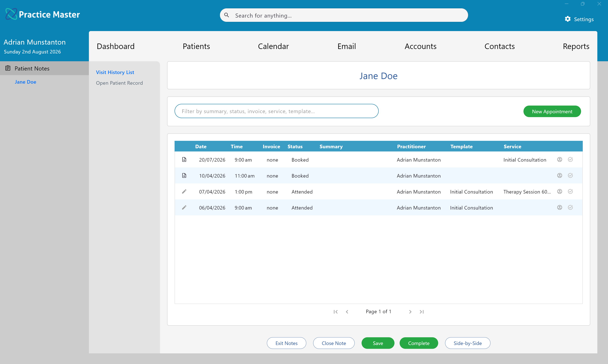This screenshot has width=608, height=364.
Task: Sort by the Service column header
Action: [x=513, y=146]
